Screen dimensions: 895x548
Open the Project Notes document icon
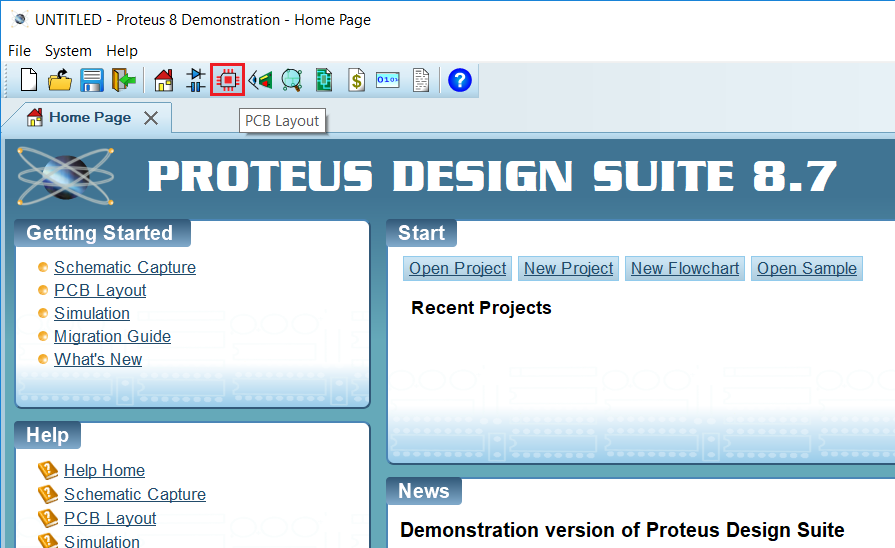421,80
